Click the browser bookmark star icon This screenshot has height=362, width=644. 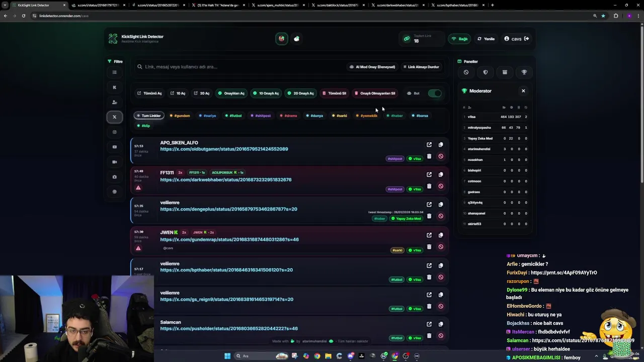(x=603, y=16)
